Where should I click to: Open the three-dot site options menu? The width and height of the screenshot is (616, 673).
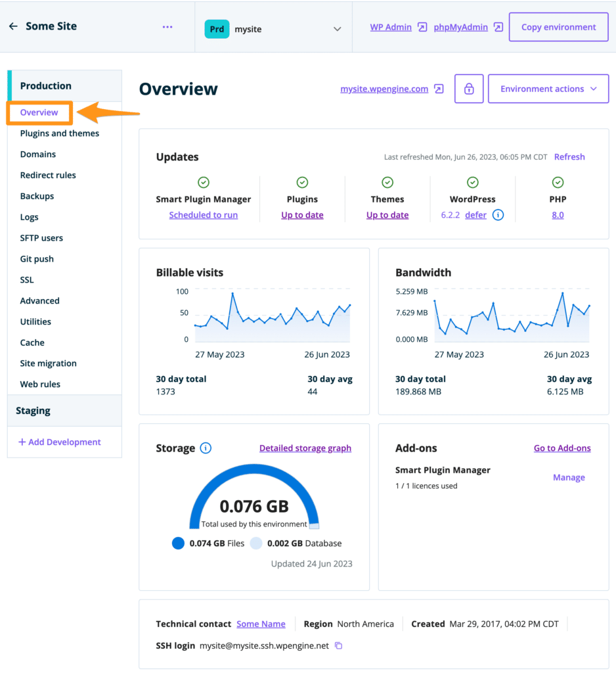coord(167,27)
